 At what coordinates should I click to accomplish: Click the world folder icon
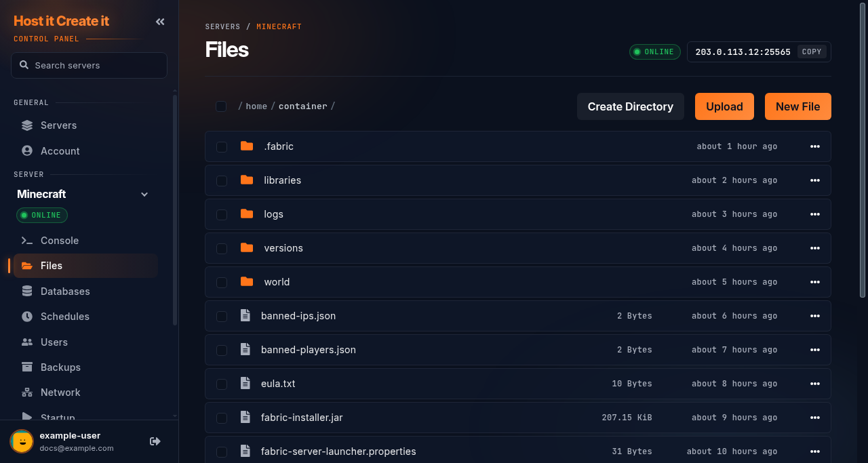(247, 281)
